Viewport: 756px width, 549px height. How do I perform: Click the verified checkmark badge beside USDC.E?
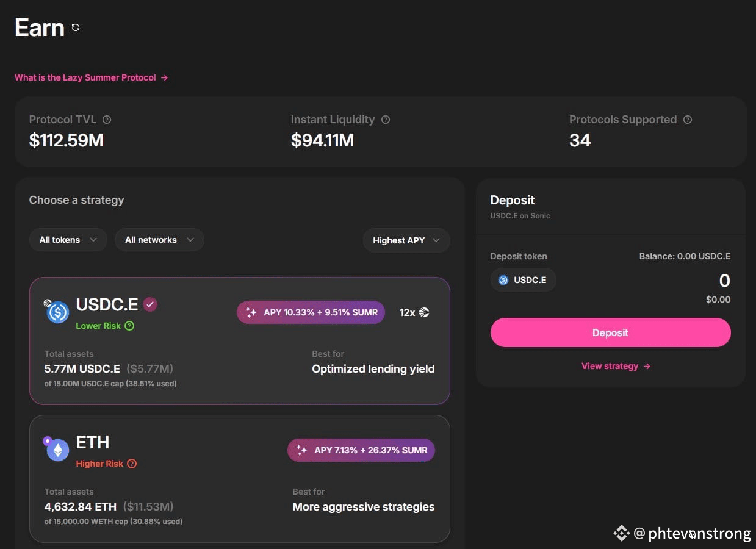pos(150,304)
